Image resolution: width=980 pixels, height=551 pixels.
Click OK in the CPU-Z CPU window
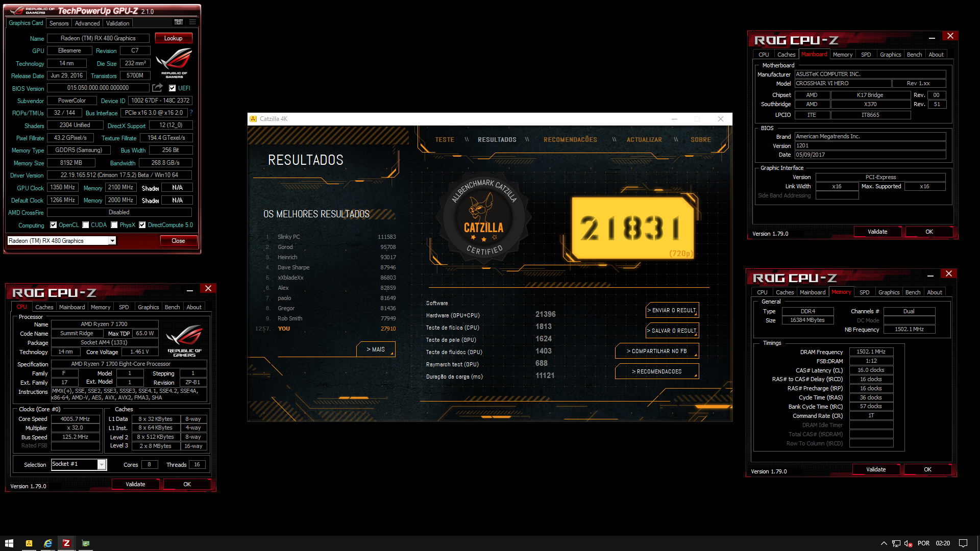(x=187, y=484)
